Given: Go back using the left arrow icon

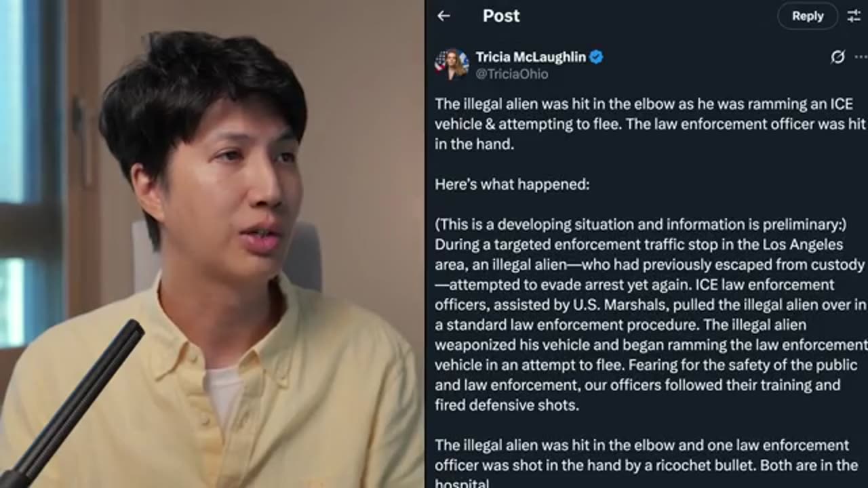Looking at the screenshot, I should point(443,16).
